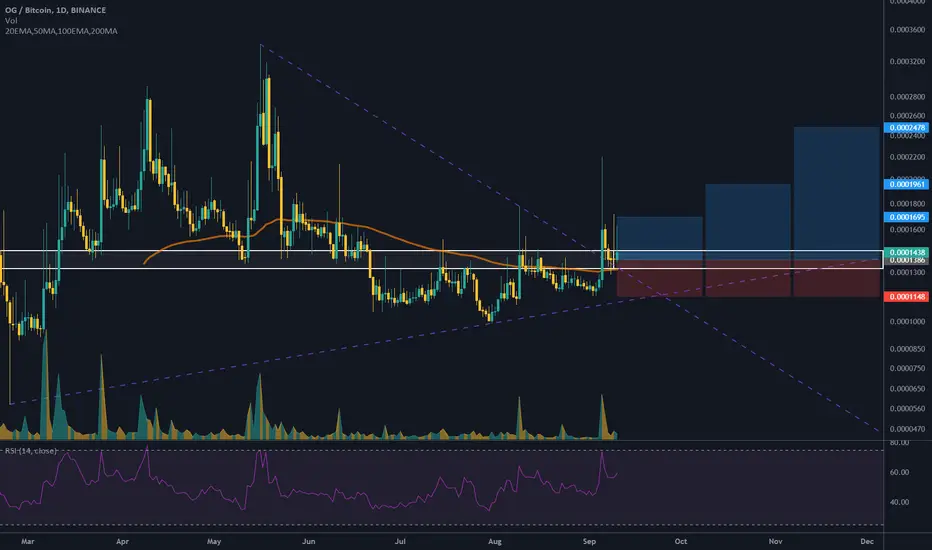Select the blue target box reaching 0.0001695
This screenshot has height=550, width=932.
[x=660, y=238]
